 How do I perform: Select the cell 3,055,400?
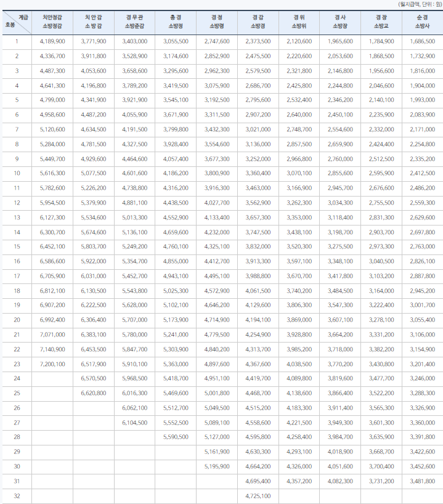(x=423, y=320)
